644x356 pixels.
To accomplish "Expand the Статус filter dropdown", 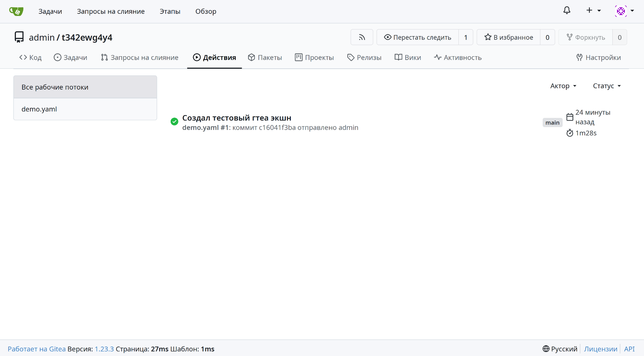I will 607,86.
